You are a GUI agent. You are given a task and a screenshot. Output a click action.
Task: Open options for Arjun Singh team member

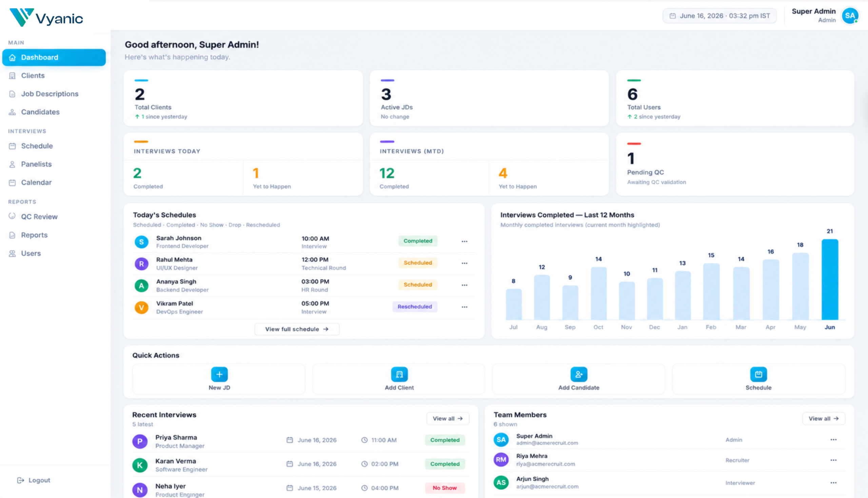833,483
